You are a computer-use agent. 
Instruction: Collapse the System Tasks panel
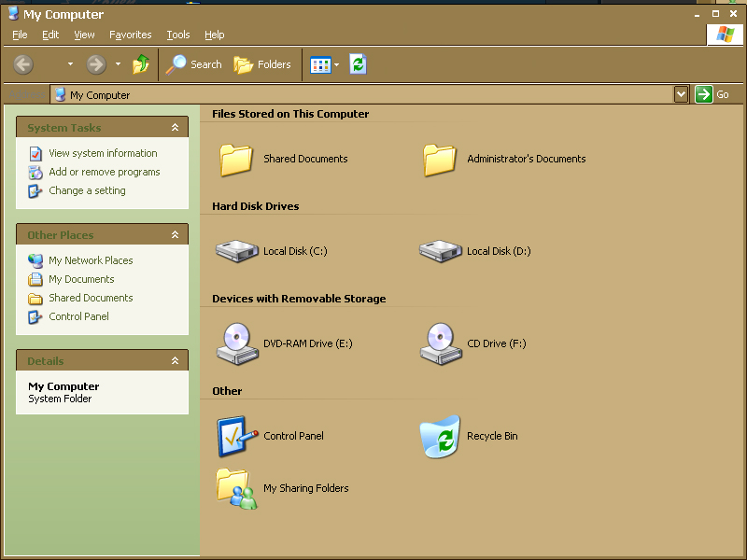[175, 127]
